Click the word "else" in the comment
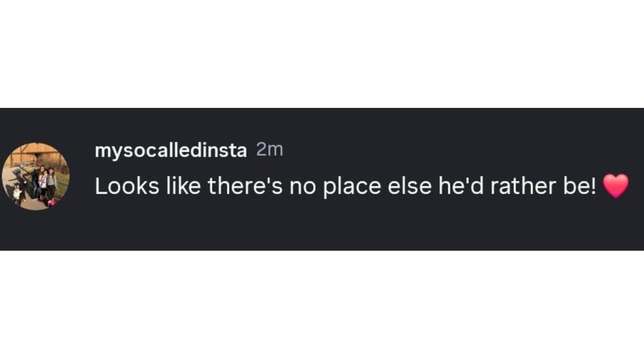 (410, 186)
